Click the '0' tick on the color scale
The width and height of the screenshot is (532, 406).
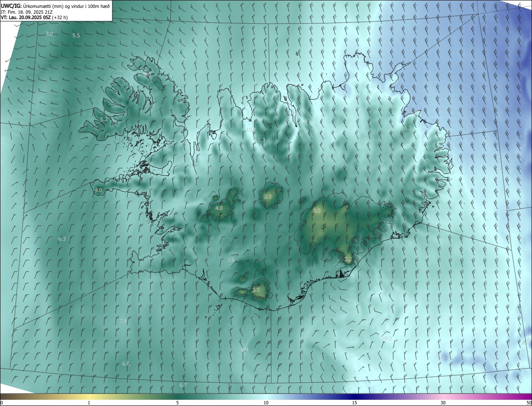(x=2, y=403)
